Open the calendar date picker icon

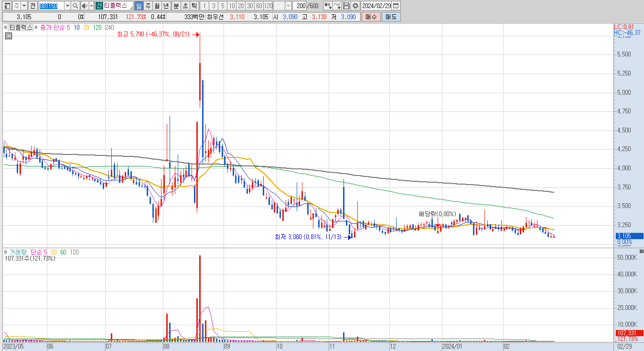tap(396, 6)
